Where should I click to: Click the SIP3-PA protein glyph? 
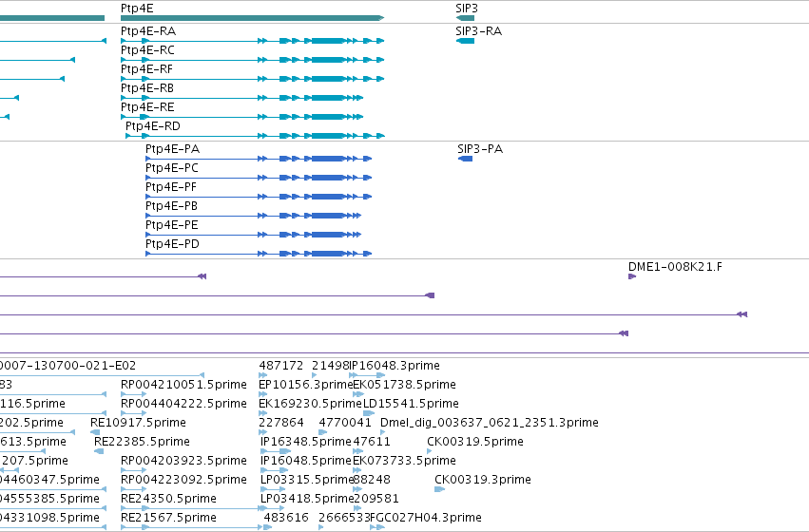(465, 159)
